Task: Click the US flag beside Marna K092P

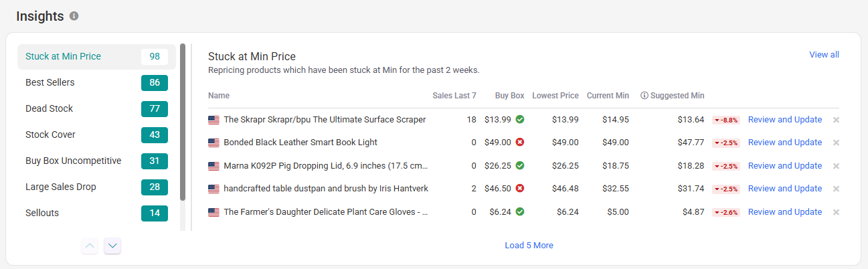Action: click(213, 166)
